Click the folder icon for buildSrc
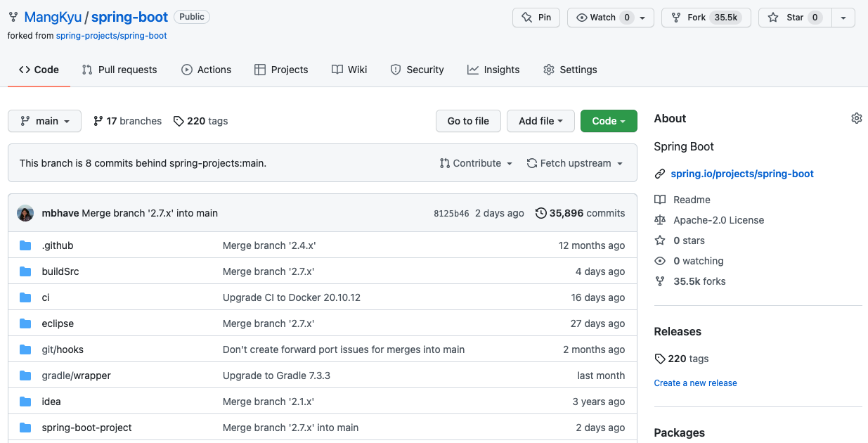This screenshot has width=868, height=443. click(x=25, y=271)
